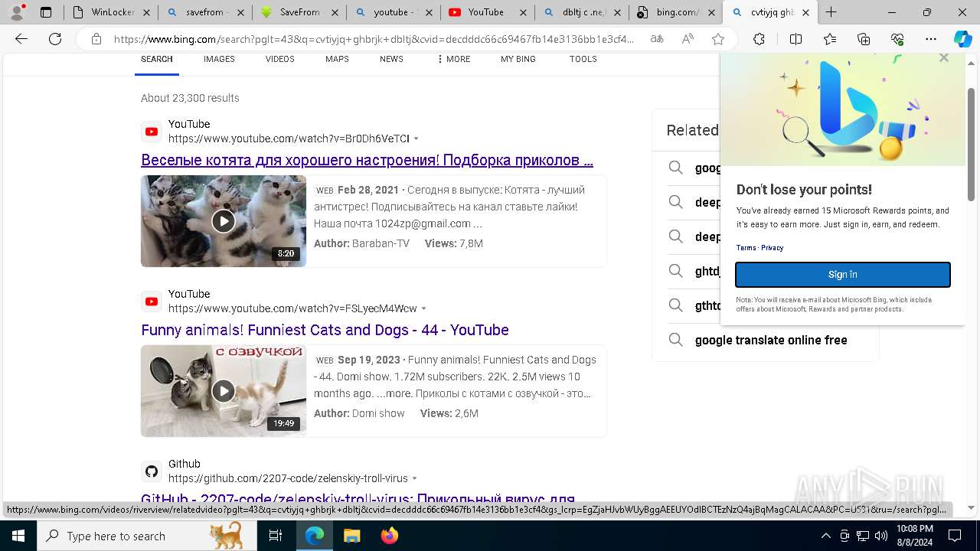
Task: Open the taskbar clock 10:08 PM
Action: 914,536
